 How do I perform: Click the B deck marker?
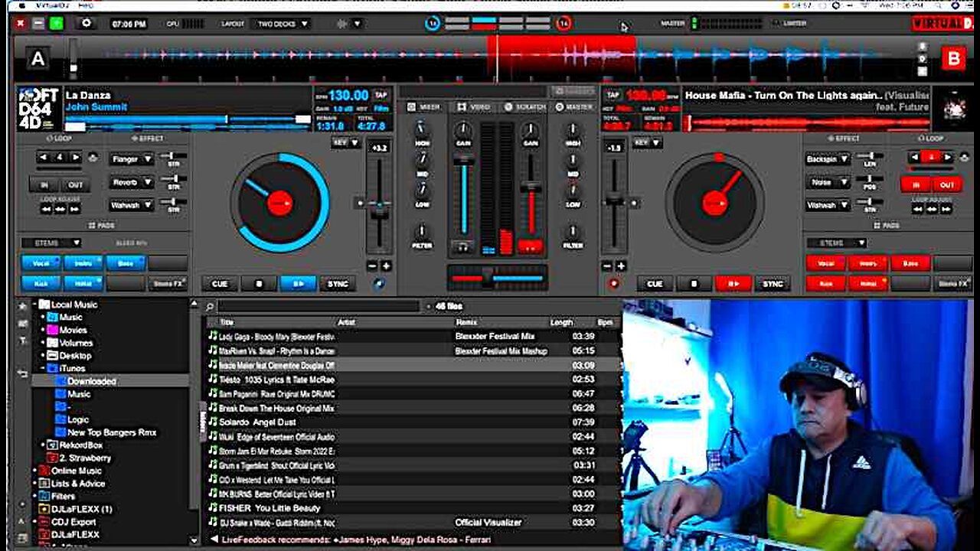(x=953, y=58)
